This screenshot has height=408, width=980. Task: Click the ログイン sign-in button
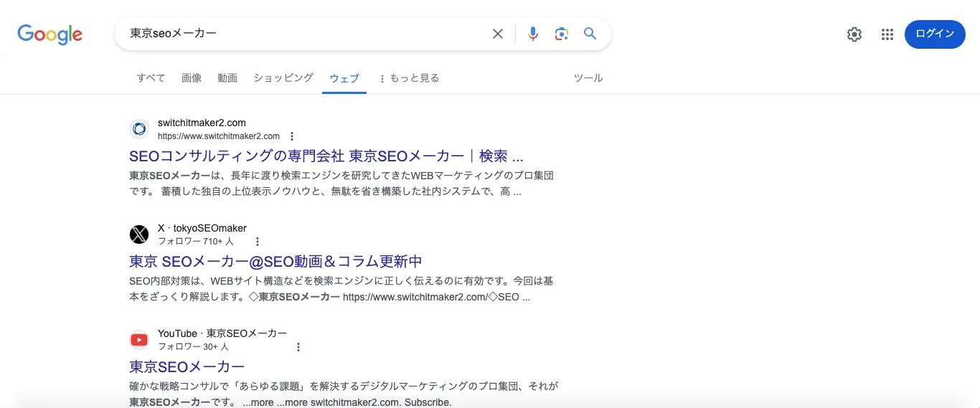click(935, 34)
